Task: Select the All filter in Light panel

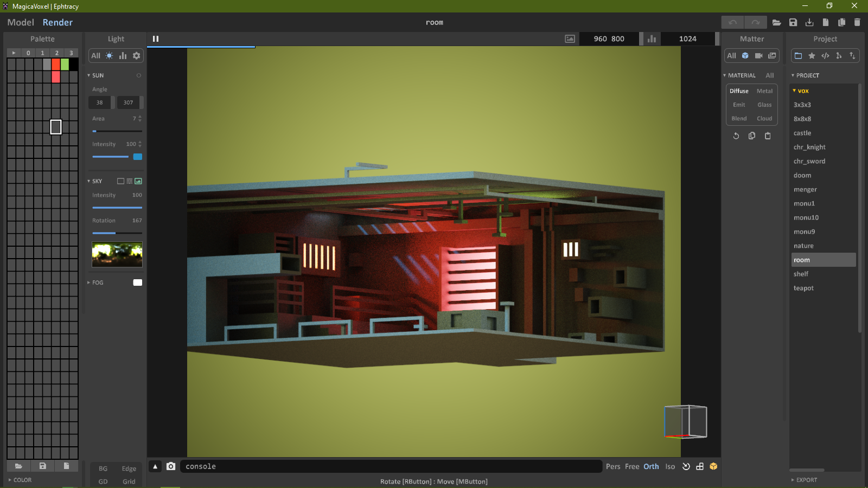Action: coord(96,55)
